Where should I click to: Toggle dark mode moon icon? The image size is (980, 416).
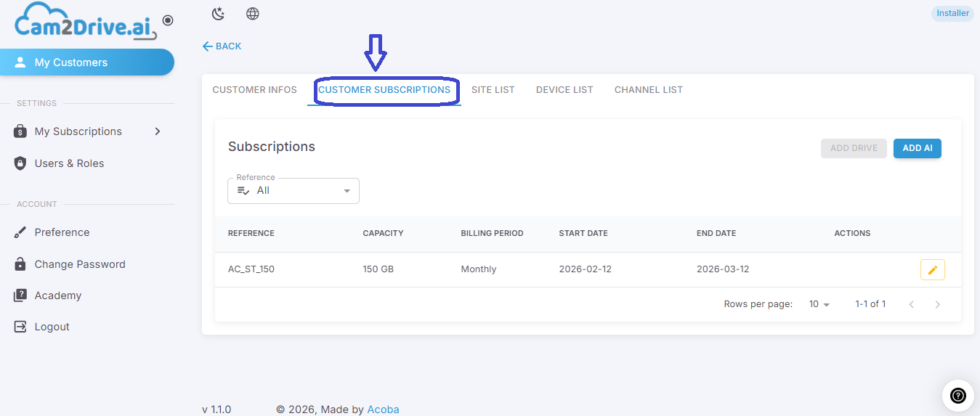click(x=218, y=14)
